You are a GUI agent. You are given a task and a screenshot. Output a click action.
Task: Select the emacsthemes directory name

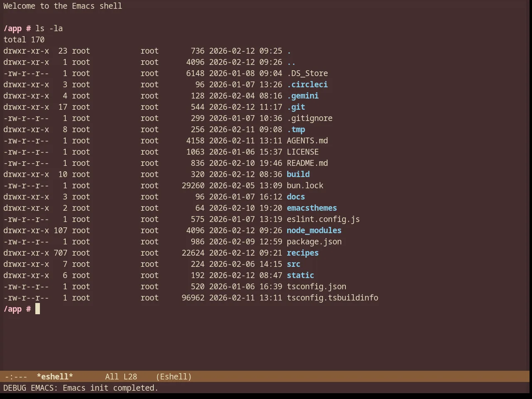[312, 208]
